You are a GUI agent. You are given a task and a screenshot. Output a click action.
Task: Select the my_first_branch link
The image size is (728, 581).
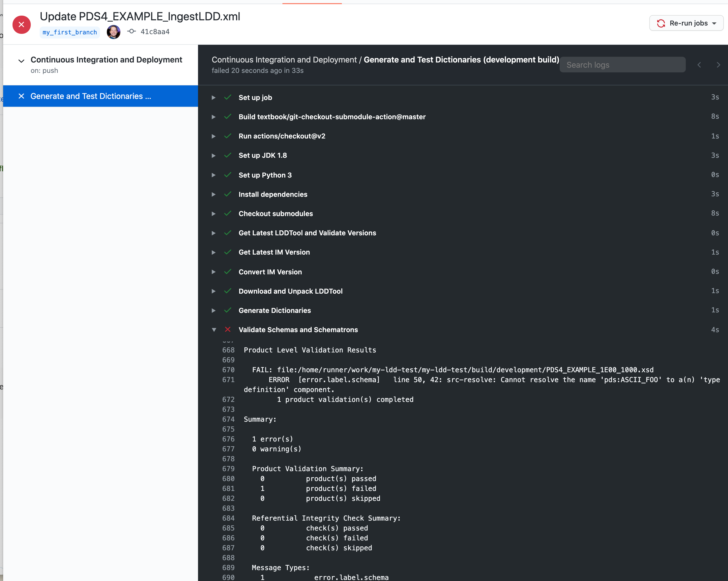[x=69, y=32]
